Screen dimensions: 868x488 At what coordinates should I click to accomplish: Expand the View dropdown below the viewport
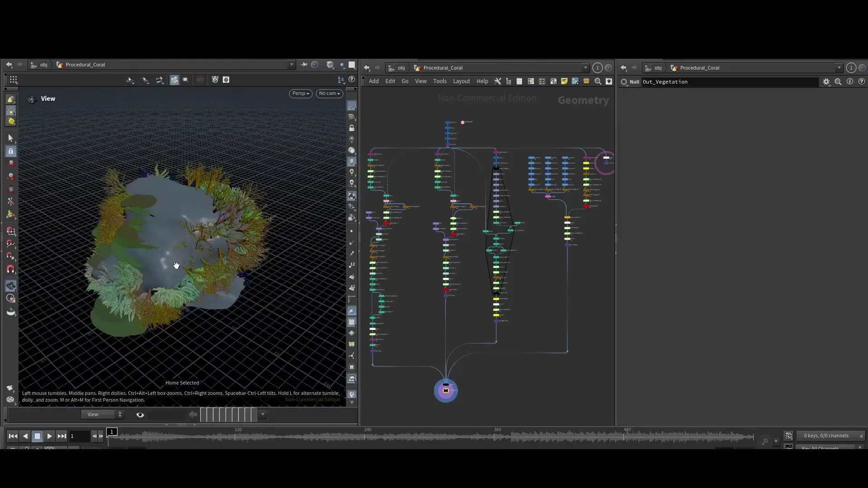point(103,414)
